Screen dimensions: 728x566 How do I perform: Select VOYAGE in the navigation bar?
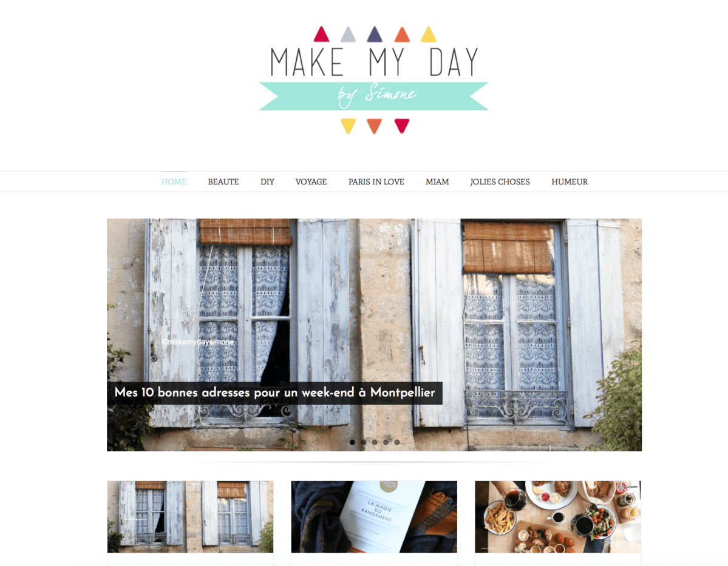pos(311,182)
